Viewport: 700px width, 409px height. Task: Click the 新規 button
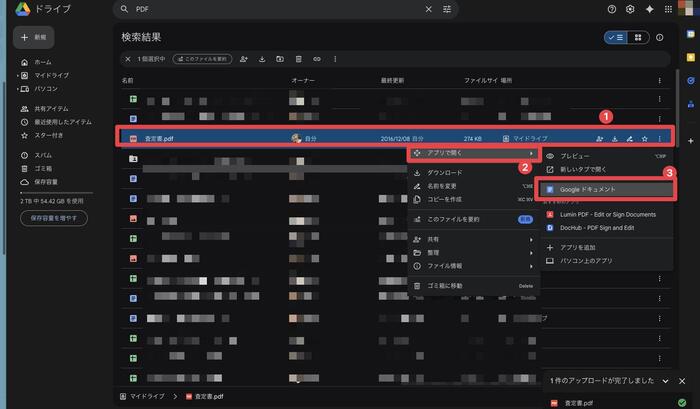pos(35,37)
